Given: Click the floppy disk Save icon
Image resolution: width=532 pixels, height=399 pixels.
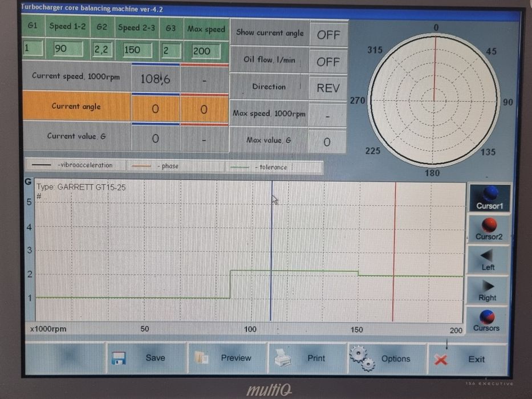Looking at the screenshot, I should pyautogui.click(x=119, y=359).
